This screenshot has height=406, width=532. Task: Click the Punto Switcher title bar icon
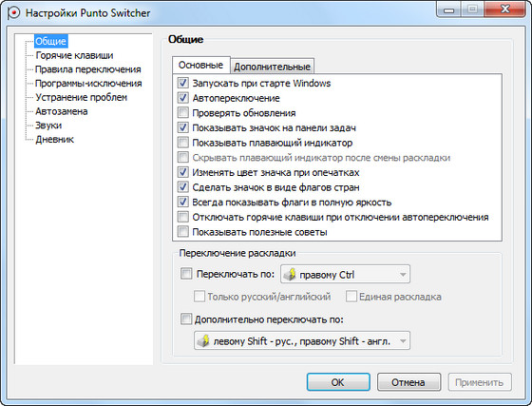(13, 13)
